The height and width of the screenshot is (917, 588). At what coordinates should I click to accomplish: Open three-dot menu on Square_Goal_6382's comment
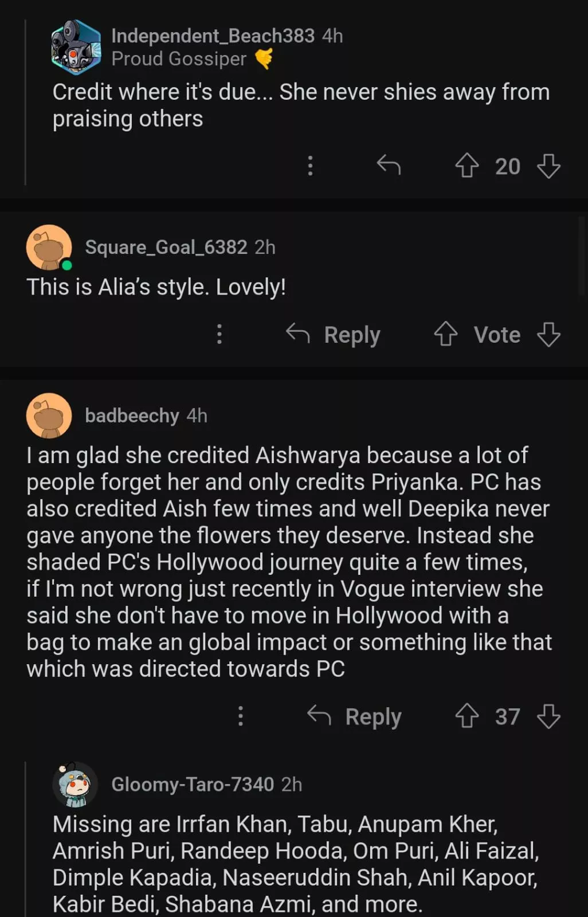click(219, 334)
